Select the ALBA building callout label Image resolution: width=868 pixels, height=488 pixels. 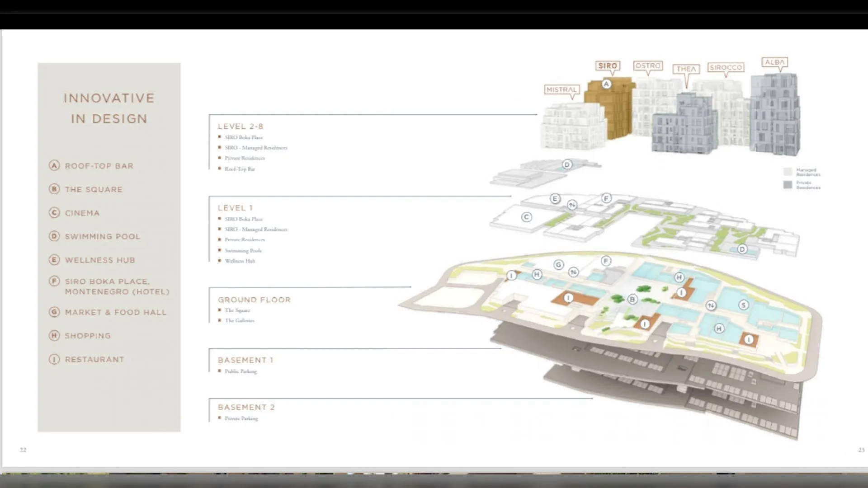(775, 62)
